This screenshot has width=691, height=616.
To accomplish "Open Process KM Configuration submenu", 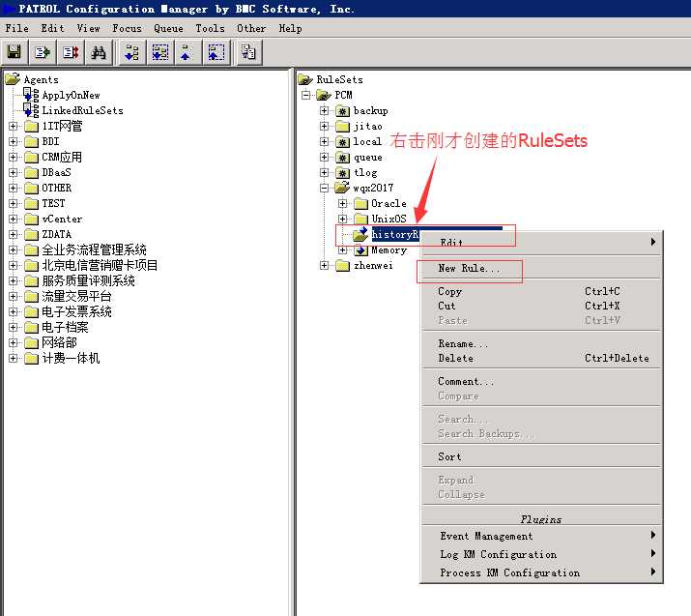I will (541, 572).
